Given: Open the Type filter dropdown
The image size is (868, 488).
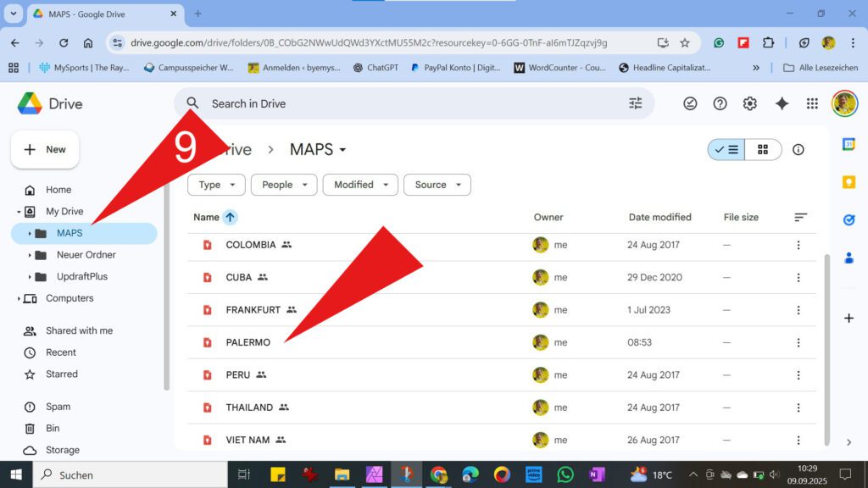Looking at the screenshot, I should point(215,185).
